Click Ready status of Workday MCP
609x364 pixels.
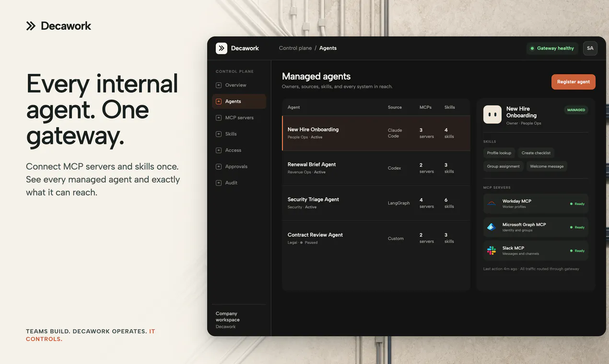coord(577,204)
